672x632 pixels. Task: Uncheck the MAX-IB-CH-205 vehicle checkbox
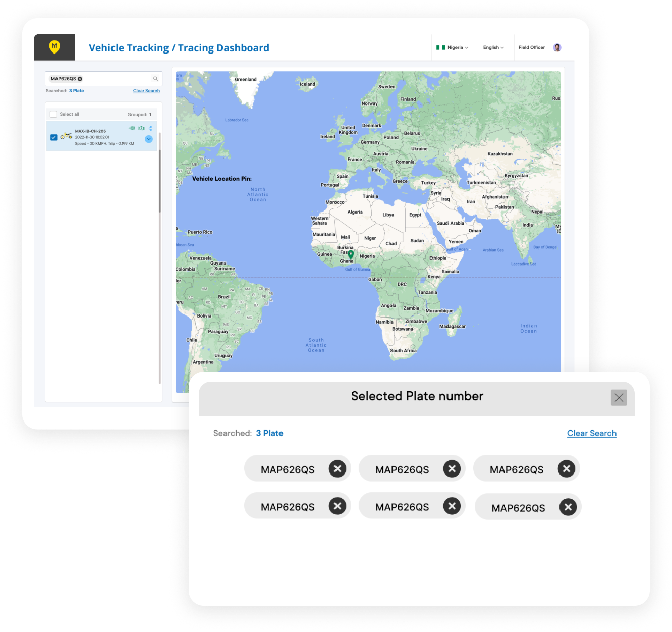(53, 137)
